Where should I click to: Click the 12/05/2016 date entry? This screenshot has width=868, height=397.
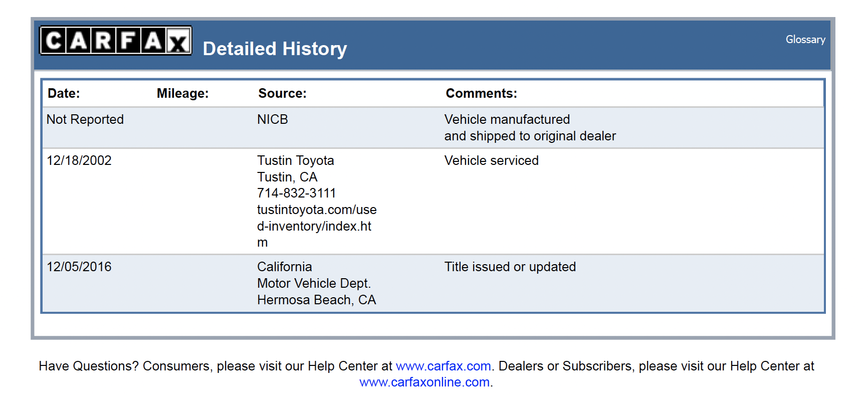[x=79, y=267]
